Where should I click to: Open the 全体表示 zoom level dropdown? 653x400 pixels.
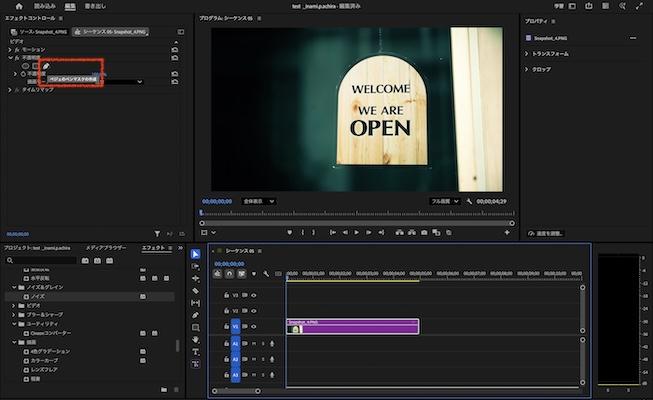click(x=258, y=201)
